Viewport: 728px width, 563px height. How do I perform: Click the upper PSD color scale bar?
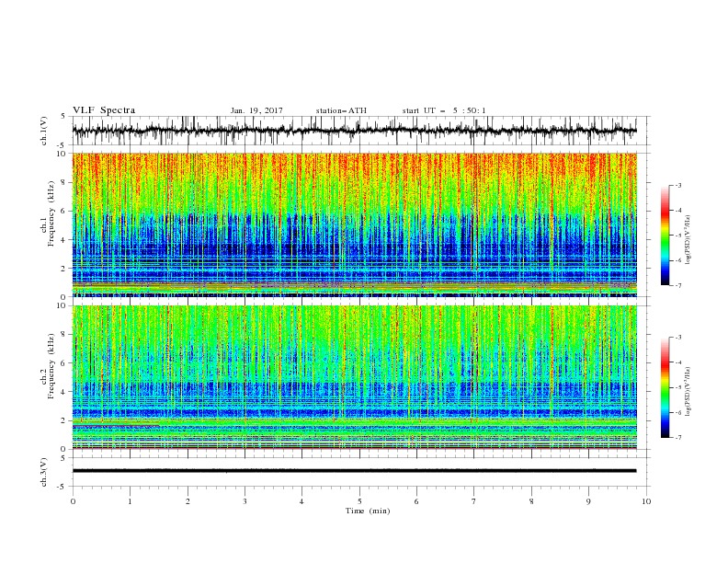point(665,236)
